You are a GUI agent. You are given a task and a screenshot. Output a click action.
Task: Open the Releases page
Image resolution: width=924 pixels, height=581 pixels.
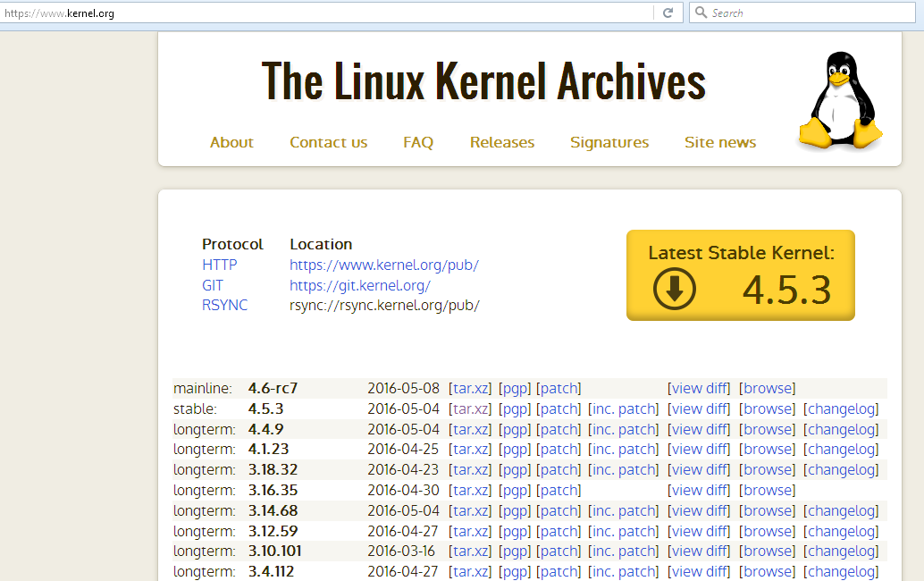pos(502,143)
